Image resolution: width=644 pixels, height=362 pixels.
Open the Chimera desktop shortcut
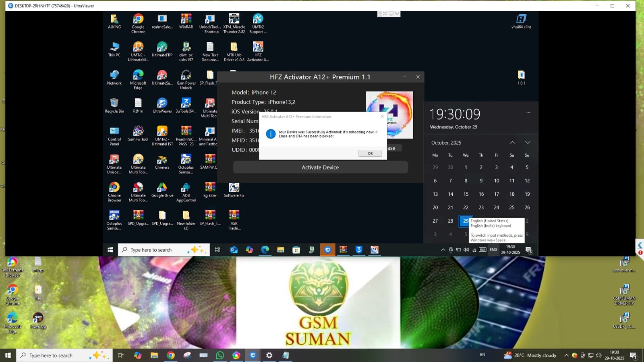point(162,162)
